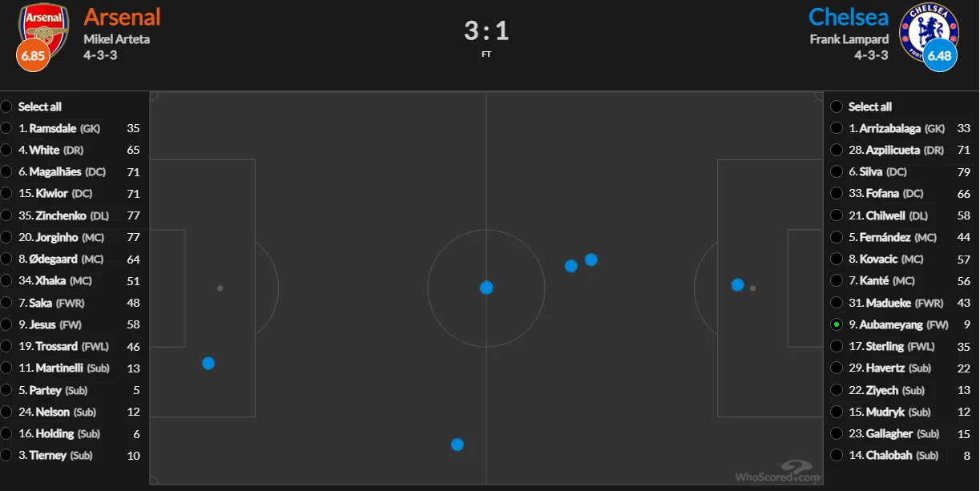Toggle Chelsea's Select all radio button

[x=837, y=107]
